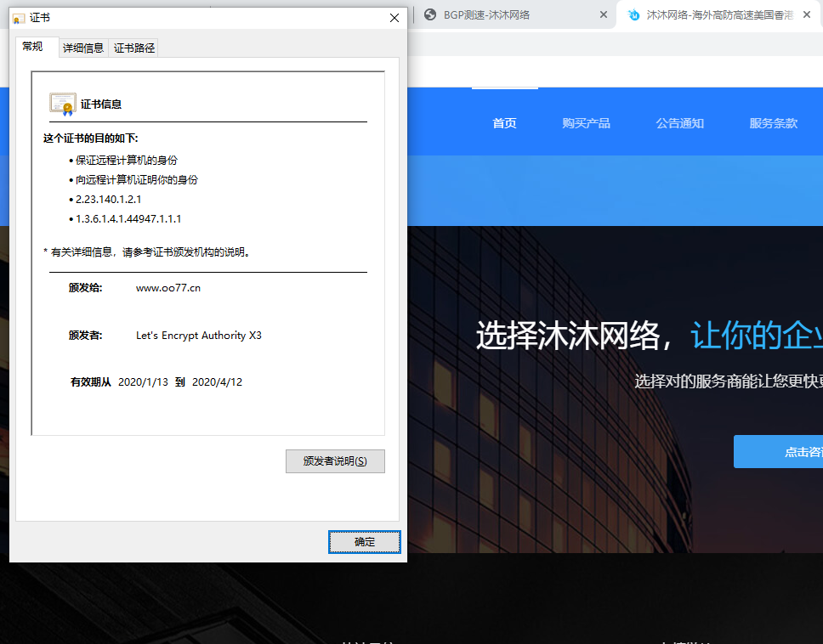Close the 沐沐网络-海外高防 browser tab
Screen dimensions: 823x644
[807, 14]
